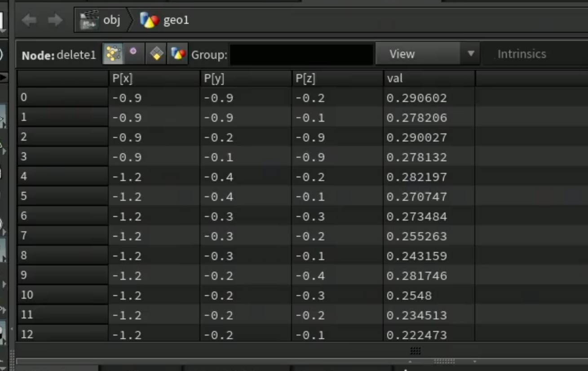The height and width of the screenshot is (371, 588).
Task: Select point row 11
Action: pos(62,315)
